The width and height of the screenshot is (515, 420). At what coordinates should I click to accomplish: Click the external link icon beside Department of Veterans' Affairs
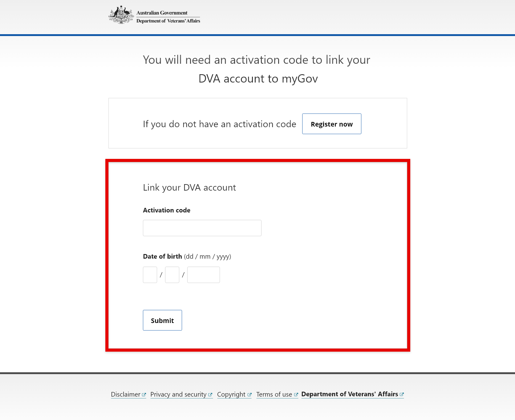402,394
